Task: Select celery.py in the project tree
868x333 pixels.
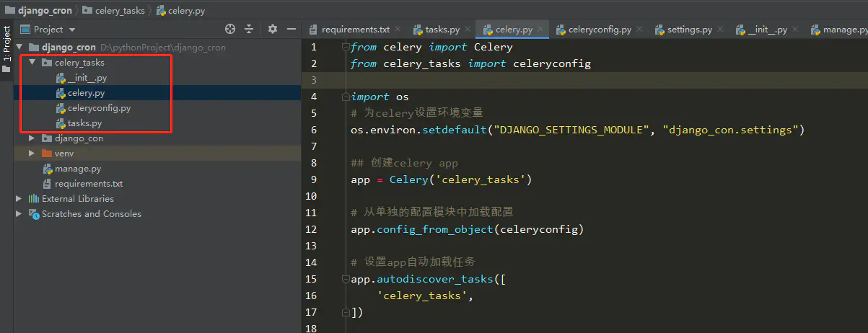Action: click(80, 93)
